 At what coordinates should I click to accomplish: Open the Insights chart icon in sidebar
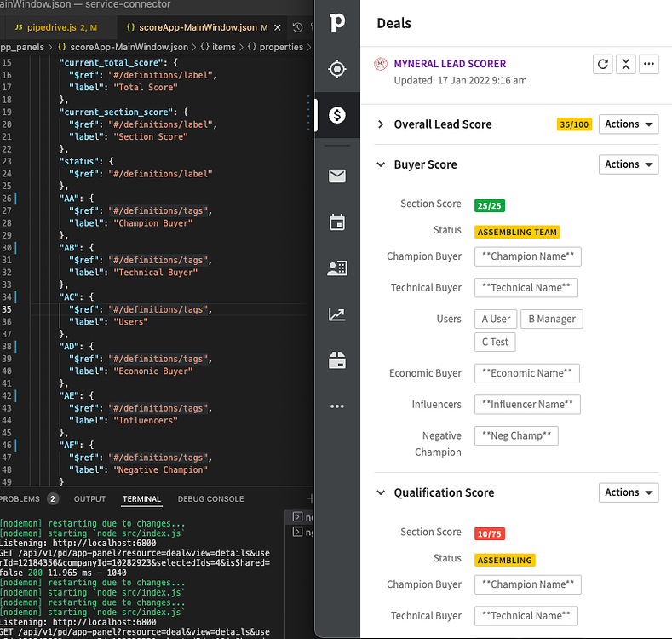click(x=337, y=314)
